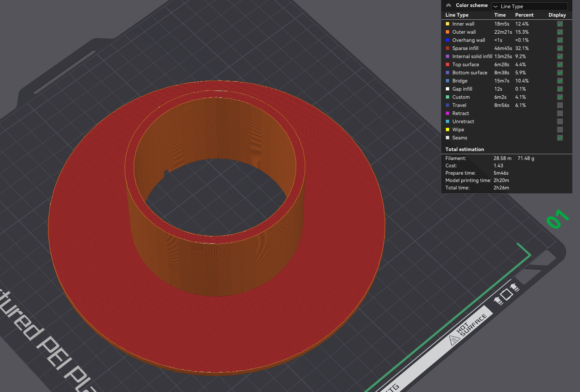Viewport: 580px width, 392px height.
Task: Click the Top surface red swatch
Action: [x=447, y=64]
